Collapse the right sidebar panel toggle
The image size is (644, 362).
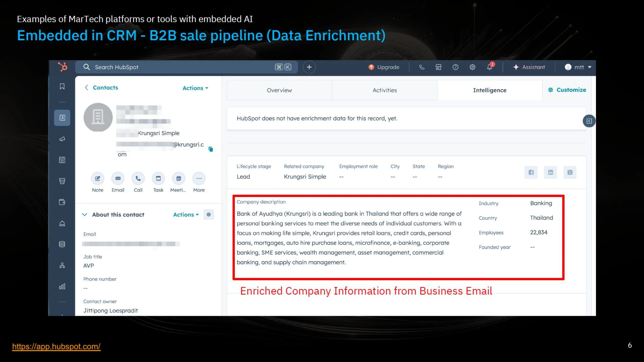589,121
